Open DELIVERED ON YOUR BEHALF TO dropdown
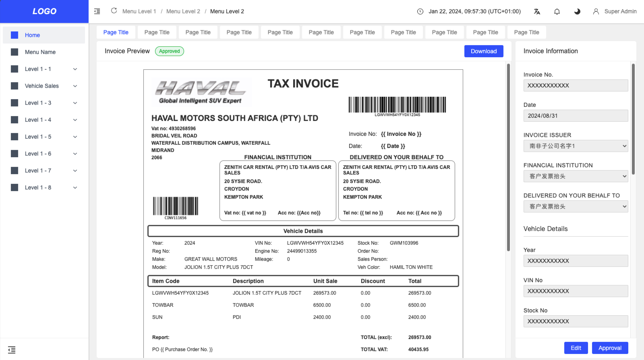644x360 pixels. [576, 206]
